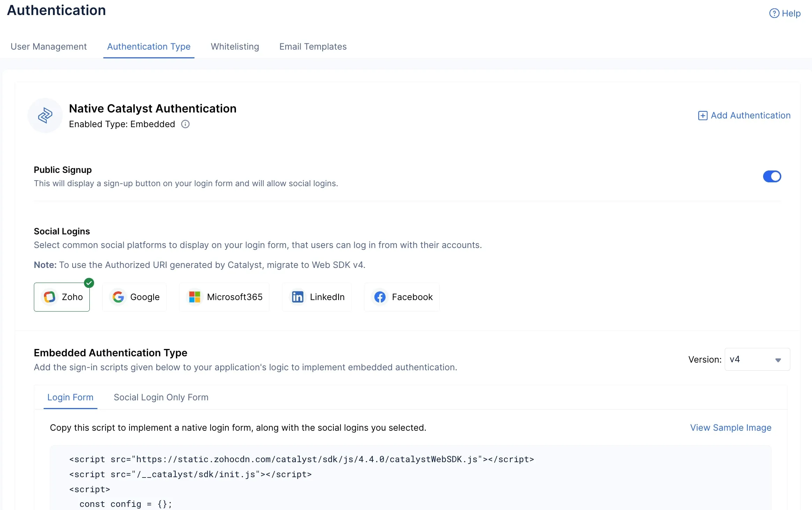
Task: Switch to the Social Login Only Form tab
Action: click(161, 397)
